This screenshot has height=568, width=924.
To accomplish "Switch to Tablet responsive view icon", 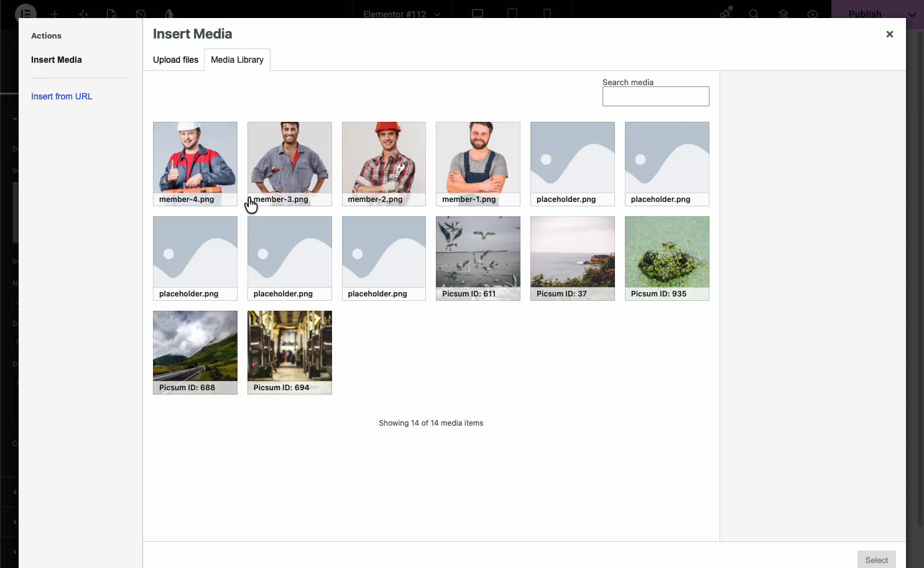I will pos(512,14).
